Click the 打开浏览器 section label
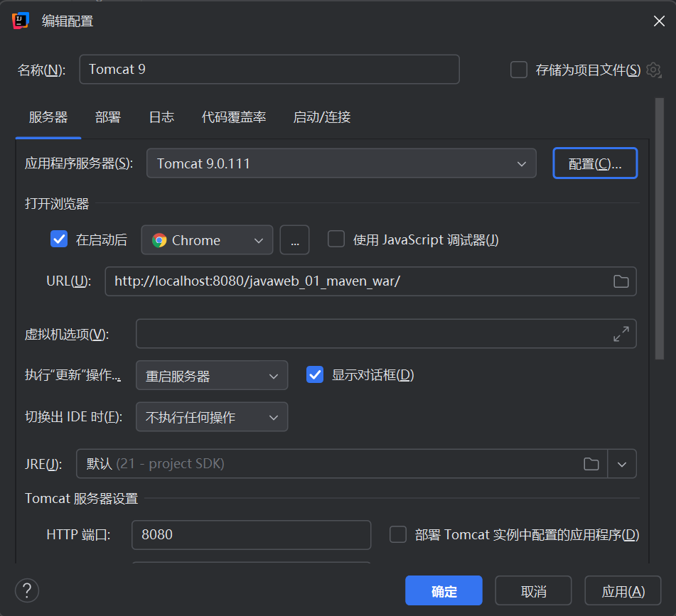The width and height of the screenshot is (676, 616). (x=57, y=203)
